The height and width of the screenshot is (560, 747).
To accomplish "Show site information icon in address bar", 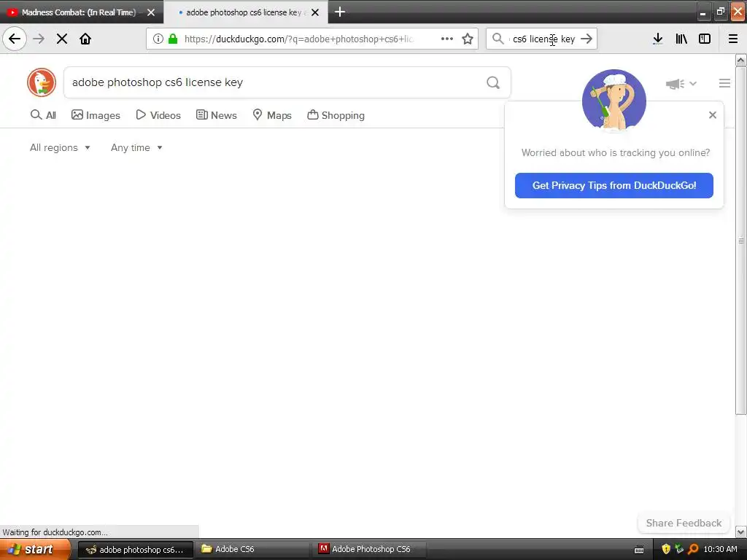I will pyautogui.click(x=158, y=39).
